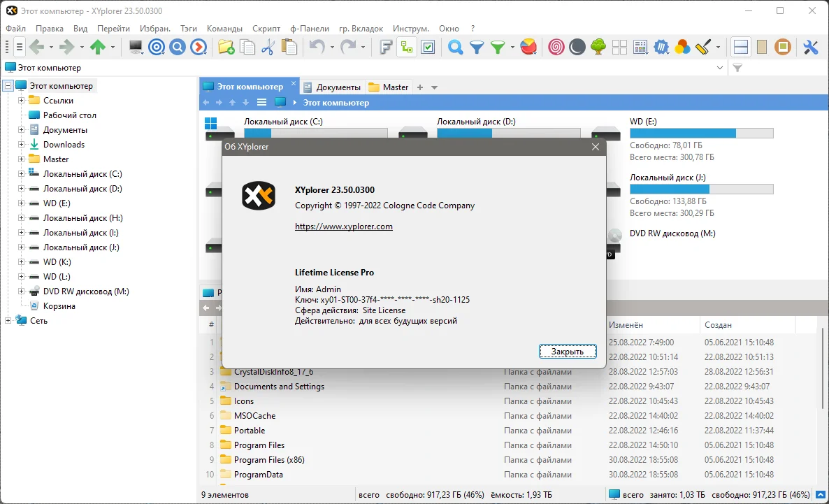The height and width of the screenshot is (504, 829).
Task: Click the Закрыть button in dialog
Action: point(568,351)
